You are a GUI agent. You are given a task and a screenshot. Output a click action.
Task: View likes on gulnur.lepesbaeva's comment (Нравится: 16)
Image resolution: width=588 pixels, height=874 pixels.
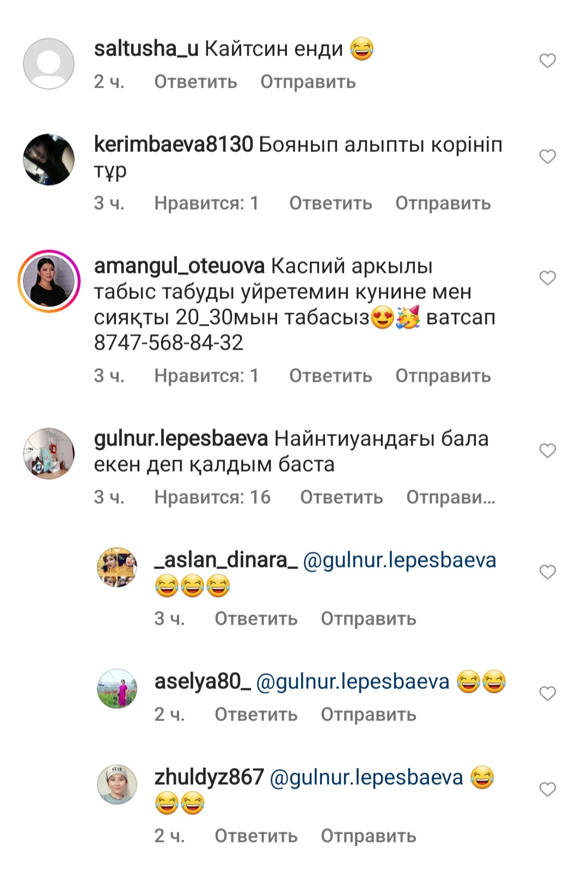pyautogui.click(x=212, y=497)
